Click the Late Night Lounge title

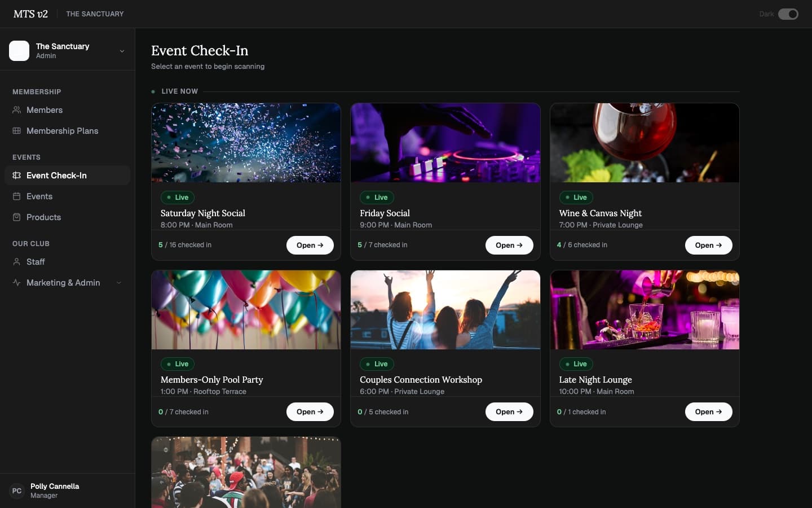tap(595, 380)
